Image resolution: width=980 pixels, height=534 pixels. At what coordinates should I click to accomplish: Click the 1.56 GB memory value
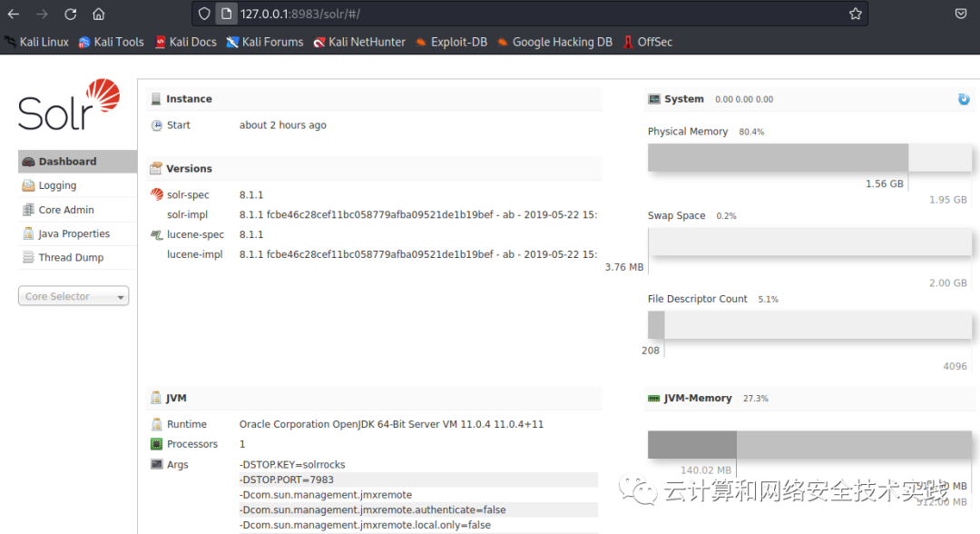(885, 183)
